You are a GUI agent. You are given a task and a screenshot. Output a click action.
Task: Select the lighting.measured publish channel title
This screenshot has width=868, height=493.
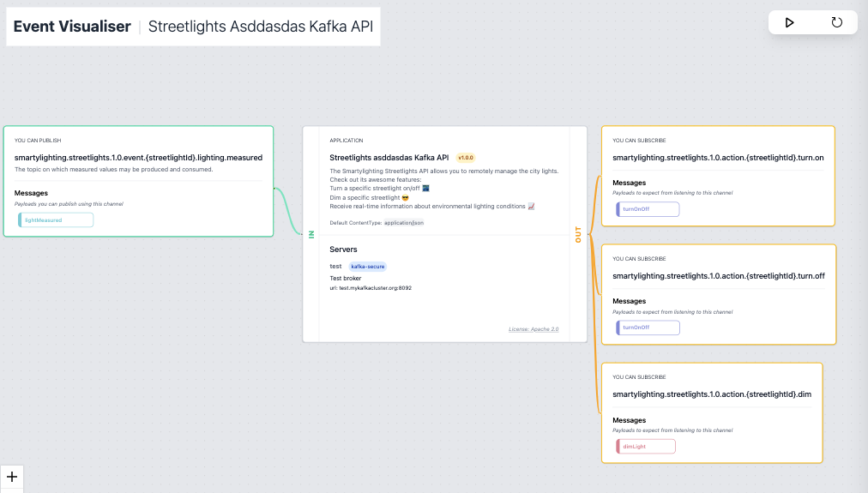point(138,158)
